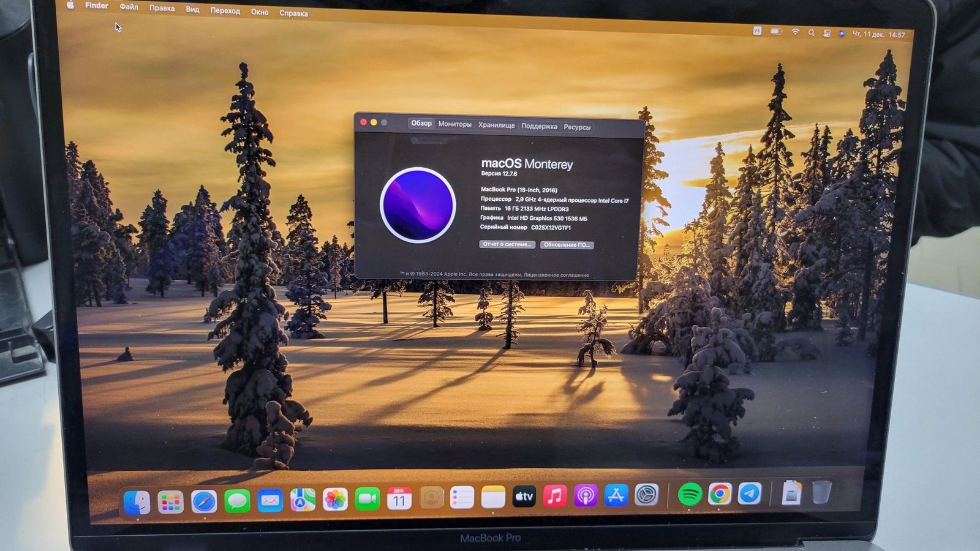Viewport: 980px width, 551px height.
Task: Click the Отчет о системе button
Action: coord(507,244)
